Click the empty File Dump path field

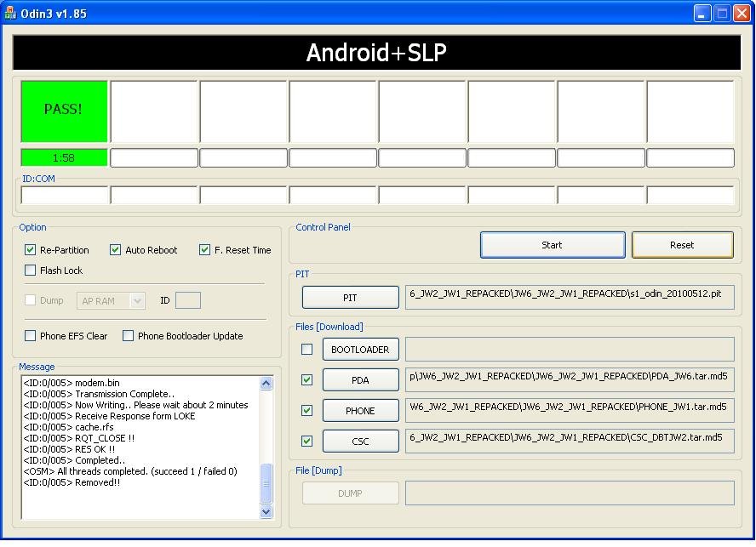pyautogui.click(x=570, y=493)
